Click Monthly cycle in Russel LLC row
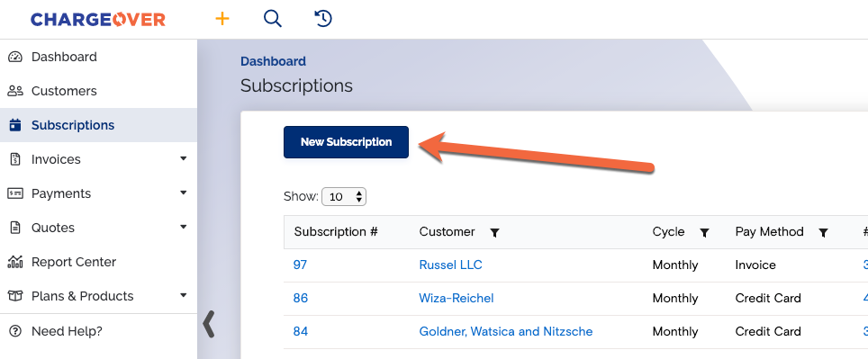This screenshot has height=359, width=868. coord(675,265)
